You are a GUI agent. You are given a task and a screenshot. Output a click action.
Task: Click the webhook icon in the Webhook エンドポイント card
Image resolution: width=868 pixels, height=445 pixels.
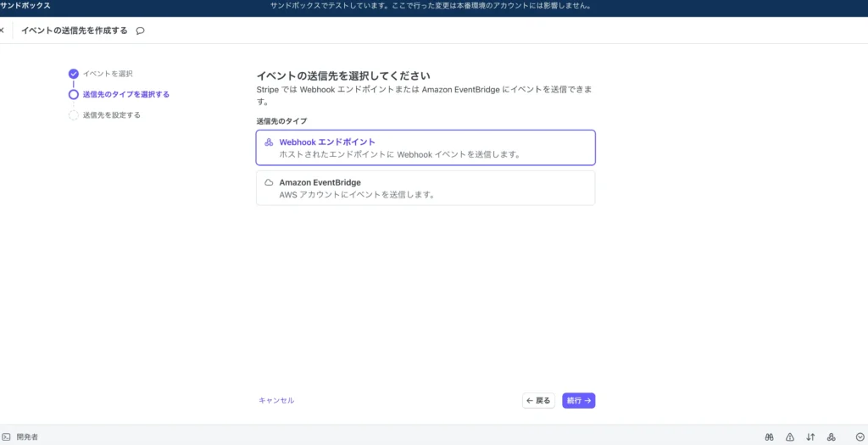pos(269,142)
